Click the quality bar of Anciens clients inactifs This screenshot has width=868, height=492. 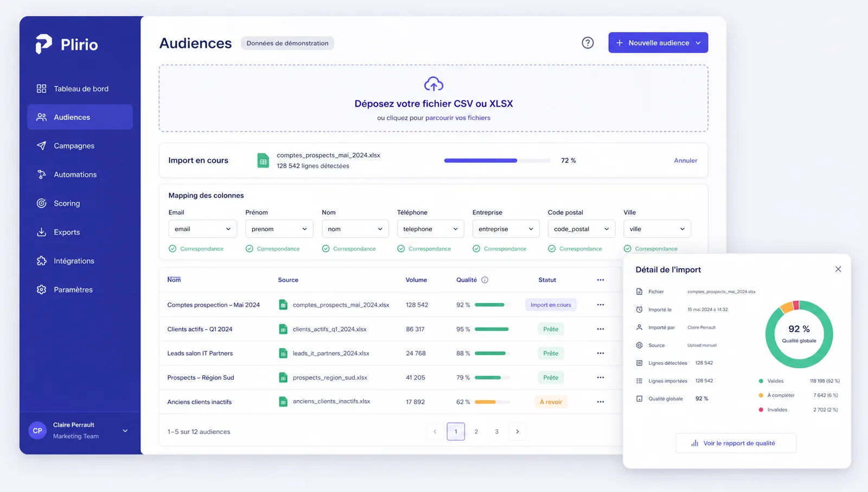point(492,402)
